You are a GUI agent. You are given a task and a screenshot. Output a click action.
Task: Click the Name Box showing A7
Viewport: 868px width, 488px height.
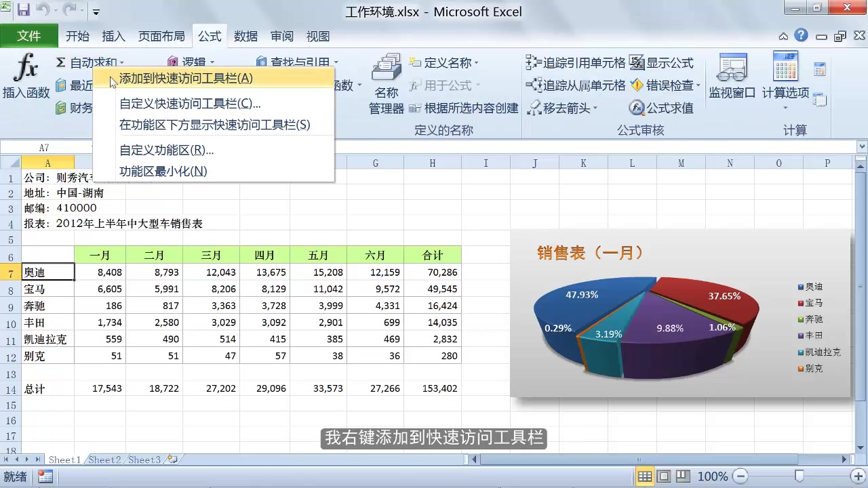tap(44, 147)
